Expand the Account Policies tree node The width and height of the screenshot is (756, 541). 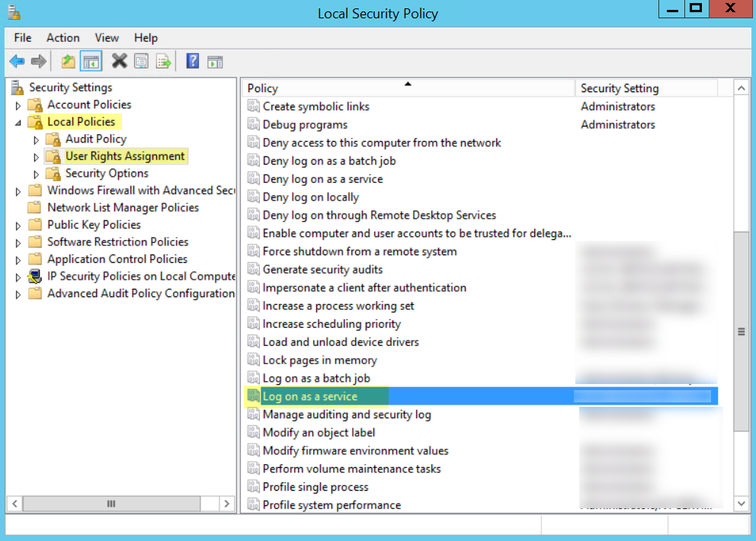click(x=17, y=104)
